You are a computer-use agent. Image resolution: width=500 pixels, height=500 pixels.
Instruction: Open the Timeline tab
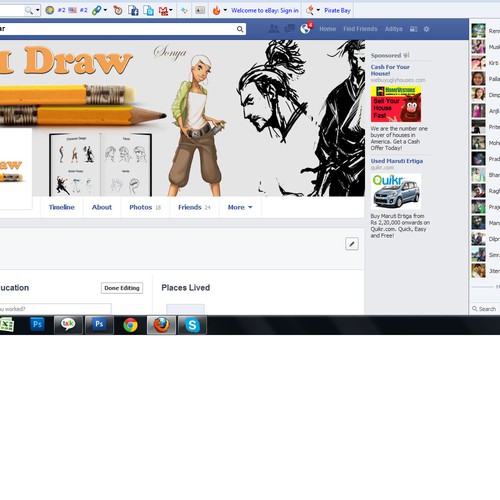[62, 207]
